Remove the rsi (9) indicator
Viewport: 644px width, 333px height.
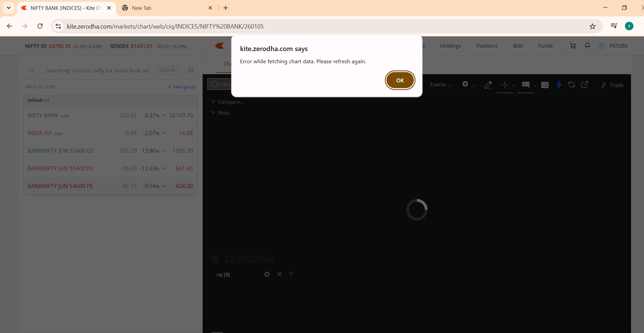pyautogui.click(x=279, y=274)
